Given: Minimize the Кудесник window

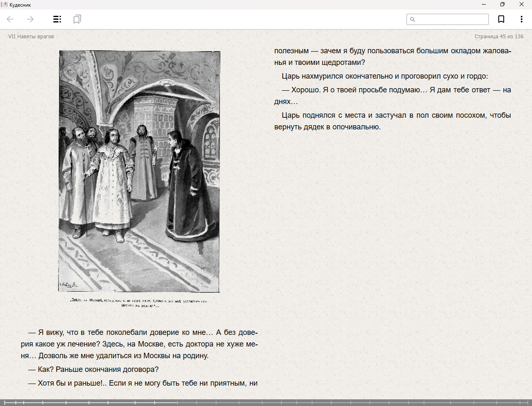Looking at the screenshot, I should [x=483, y=5].
